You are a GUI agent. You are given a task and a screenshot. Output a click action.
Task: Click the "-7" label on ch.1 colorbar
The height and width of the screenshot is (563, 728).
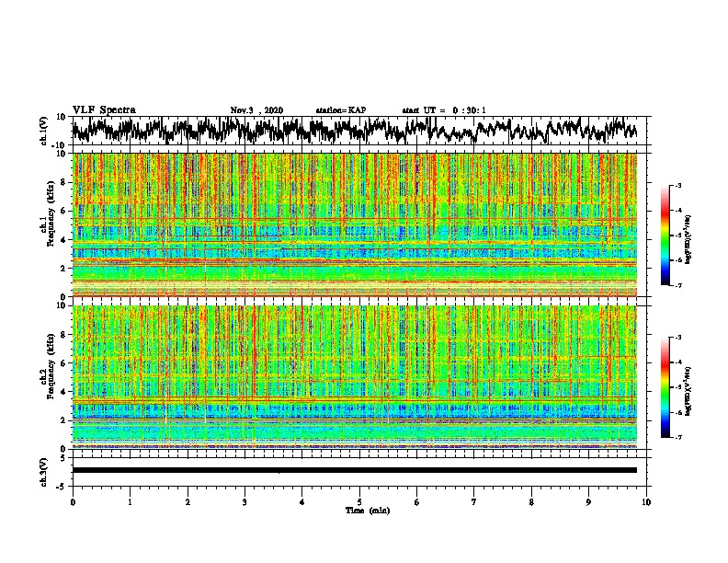[677, 285]
